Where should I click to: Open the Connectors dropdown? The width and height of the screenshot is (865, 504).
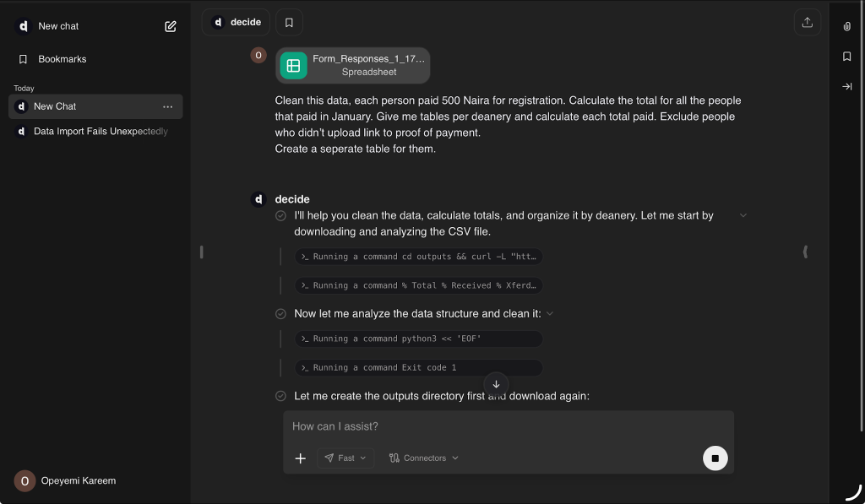(423, 458)
